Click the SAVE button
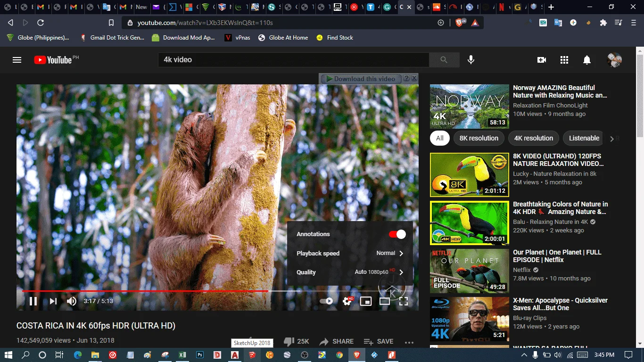The height and width of the screenshot is (362, 644). 379,341
